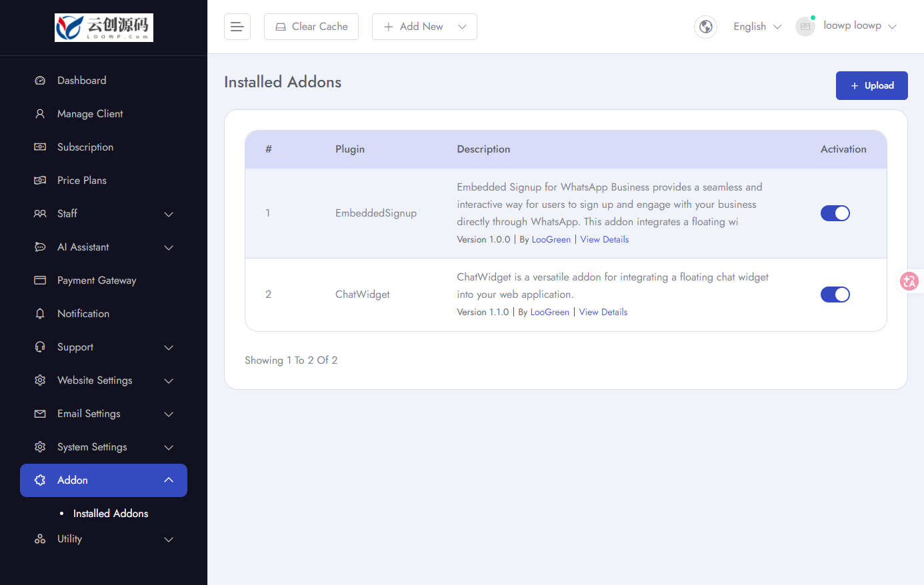Disable the EmbeddedSignup activation toggle
The image size is (924, 585).
[835, 213]
